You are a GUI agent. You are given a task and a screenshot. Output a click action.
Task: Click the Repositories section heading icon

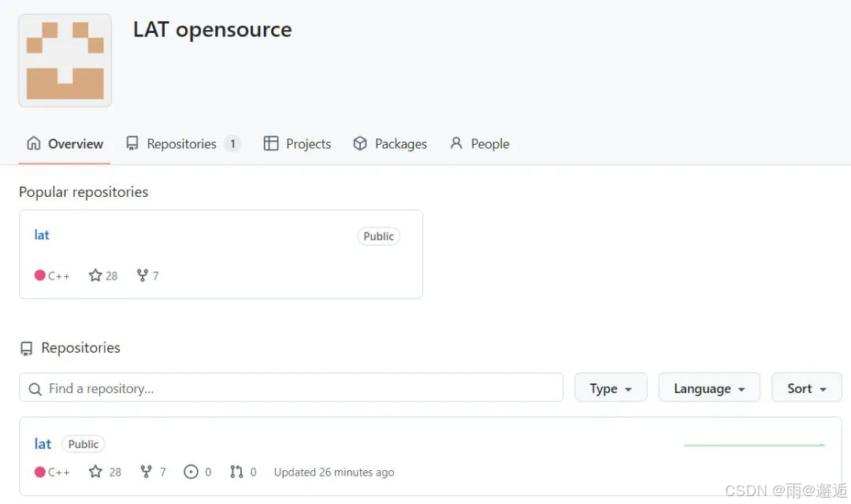tap(26, 348)
